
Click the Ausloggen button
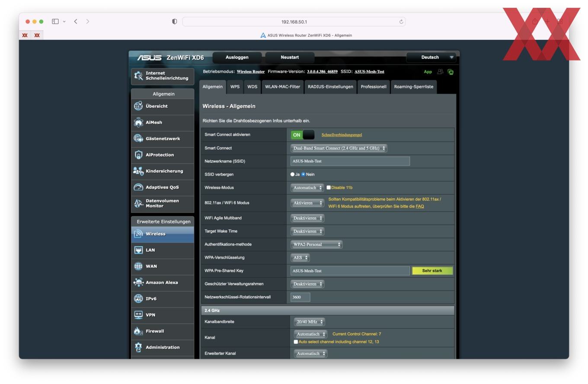coord(237,57)
